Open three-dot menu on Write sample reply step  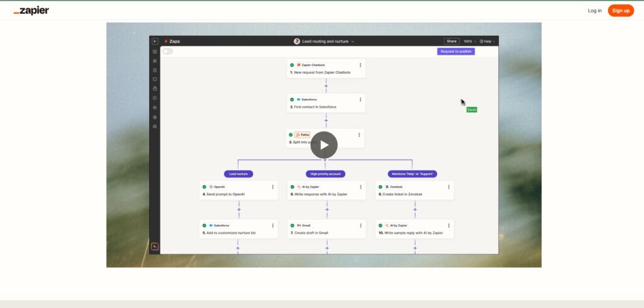[x=448, y=225]
